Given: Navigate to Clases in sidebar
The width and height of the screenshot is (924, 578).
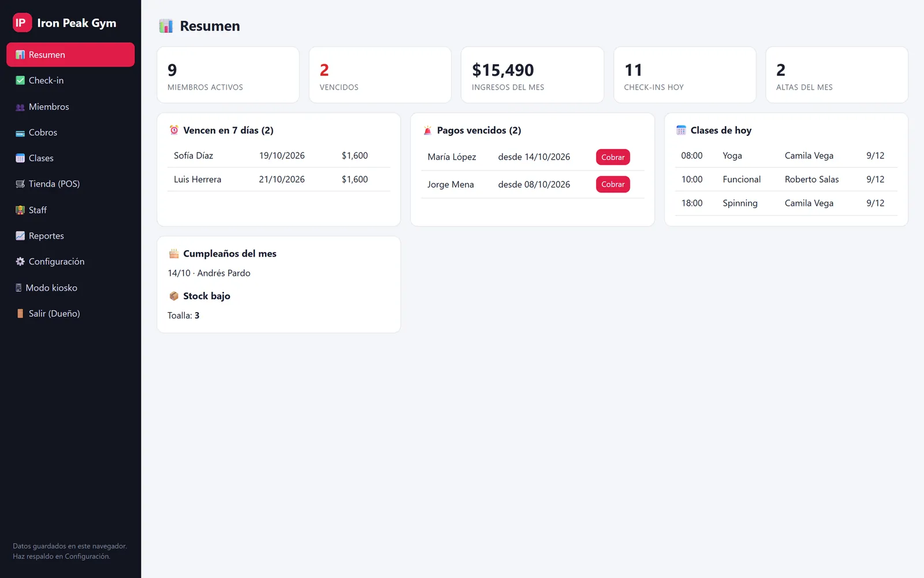Looking at the screenshot, I should [70, 158].
